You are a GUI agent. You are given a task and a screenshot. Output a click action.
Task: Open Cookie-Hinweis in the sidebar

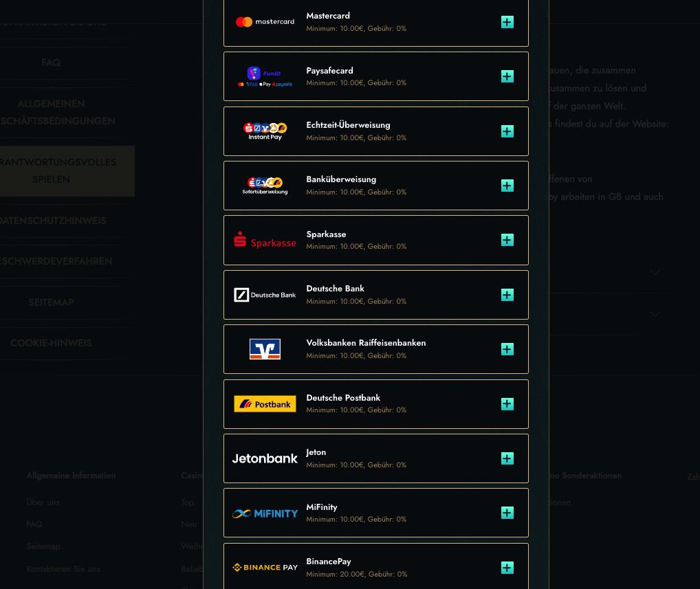(x=51, y=343)
